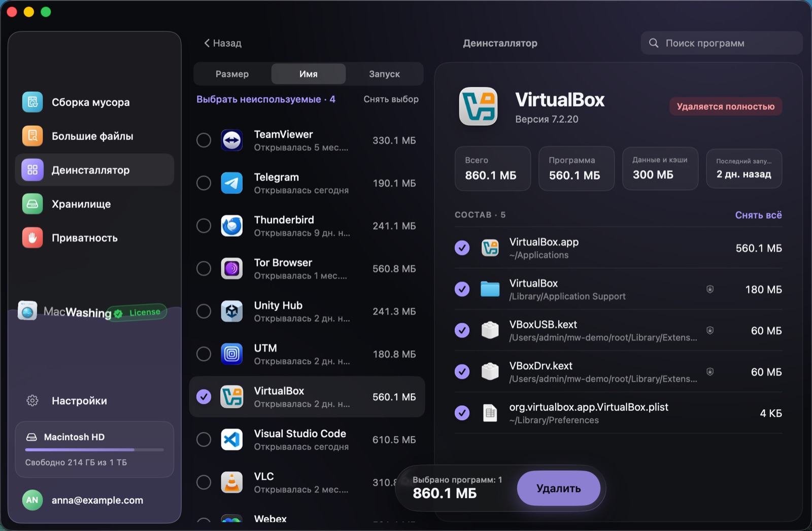The height and width of the screenshot is (531, 812).
Task: Uncheck org.virtualbox.app.VirtualBox.plist checkbox
Action: pyautogui.click(x=462, y=413)
